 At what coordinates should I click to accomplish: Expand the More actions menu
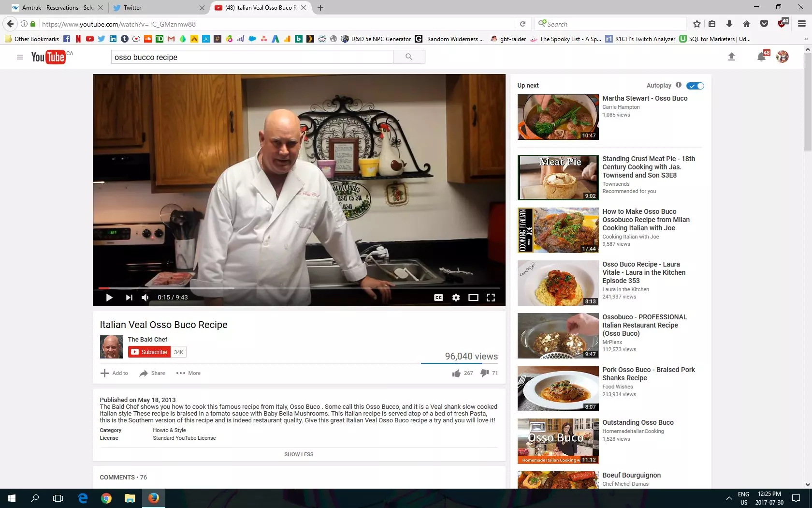pos(188,373)
